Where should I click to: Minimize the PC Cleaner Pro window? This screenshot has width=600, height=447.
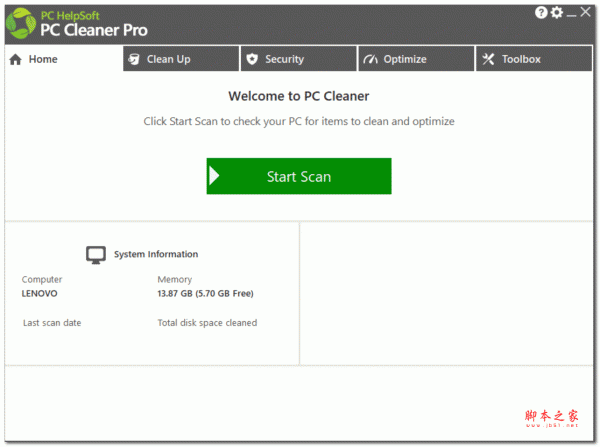[572, 15]
